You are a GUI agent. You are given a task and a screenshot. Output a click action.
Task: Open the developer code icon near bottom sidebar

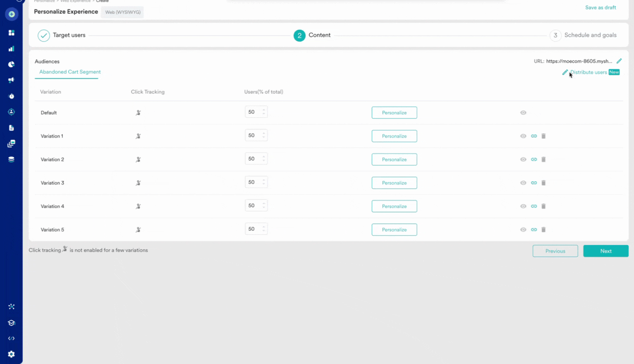point(11,338)
